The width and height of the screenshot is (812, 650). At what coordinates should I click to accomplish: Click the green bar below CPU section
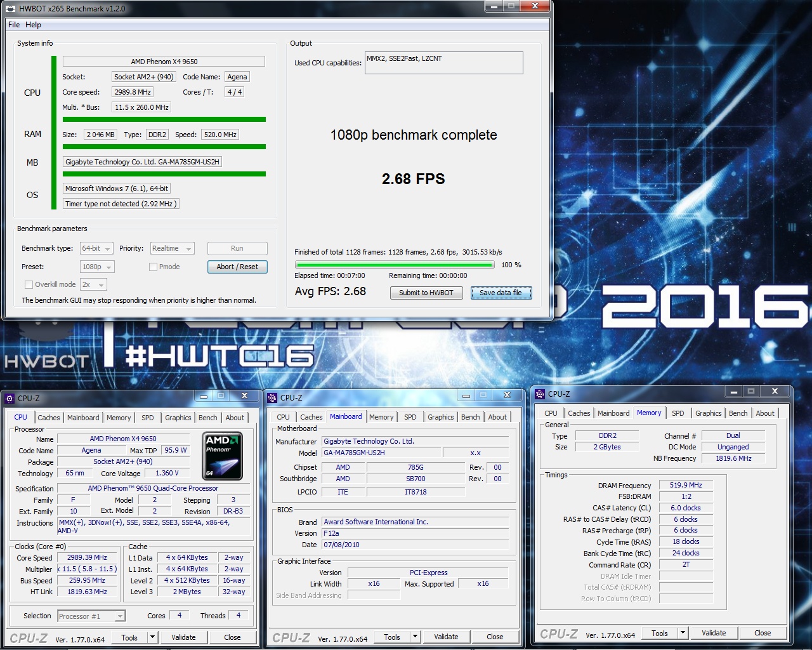pos(164,119)
